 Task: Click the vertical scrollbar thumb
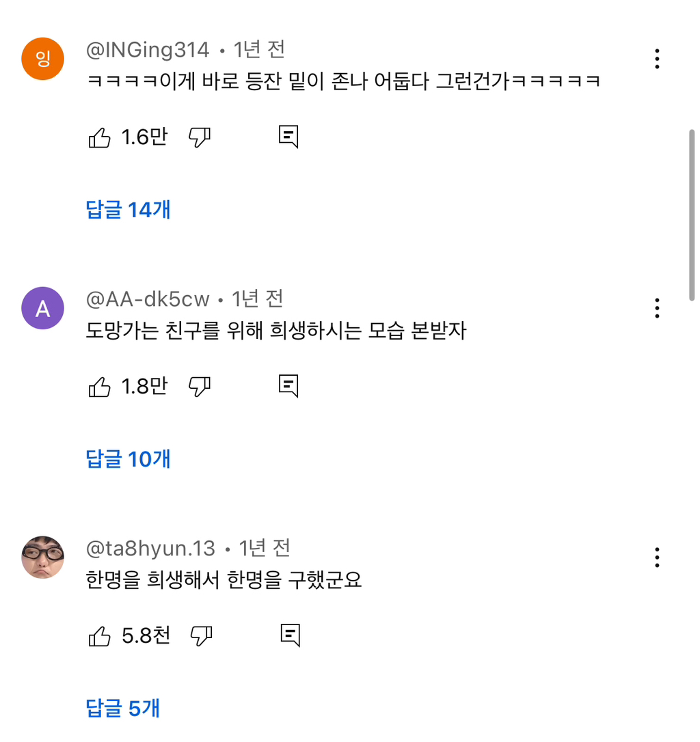pyautogui.click(x=692, y=215)
